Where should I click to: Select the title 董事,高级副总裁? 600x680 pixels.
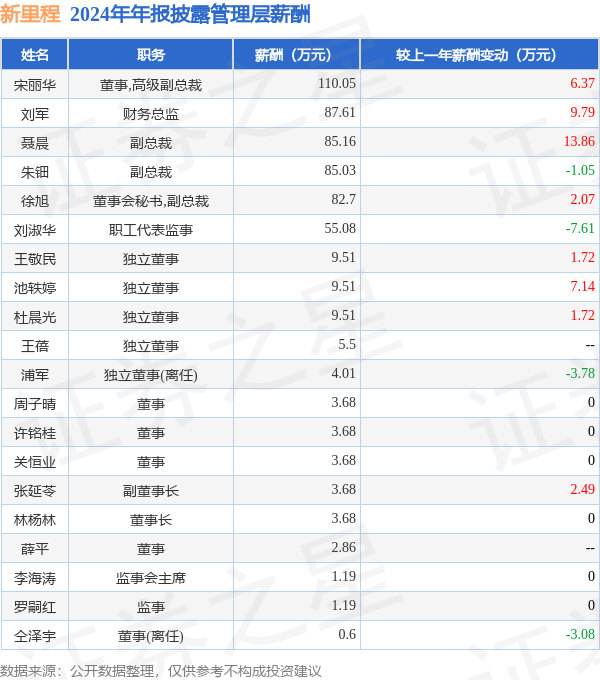pos(151,85)
